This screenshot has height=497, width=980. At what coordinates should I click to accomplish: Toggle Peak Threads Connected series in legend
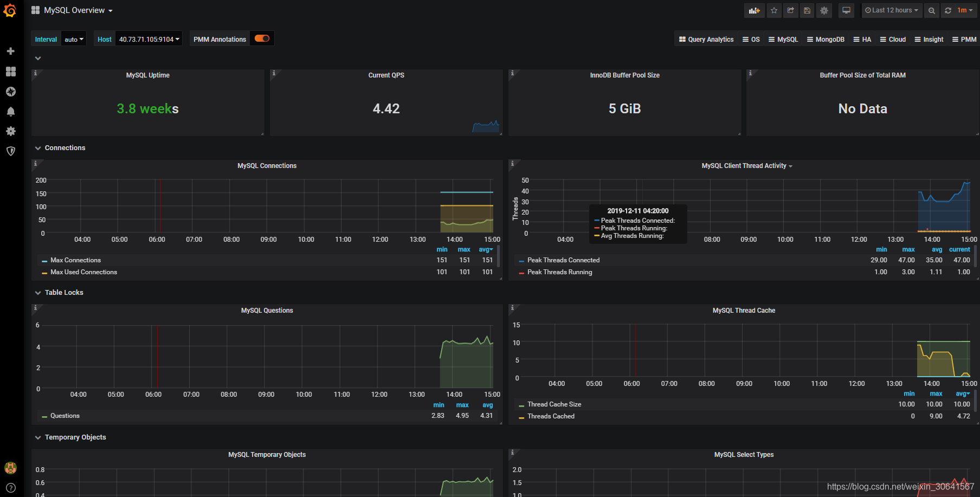pos(563,260)
